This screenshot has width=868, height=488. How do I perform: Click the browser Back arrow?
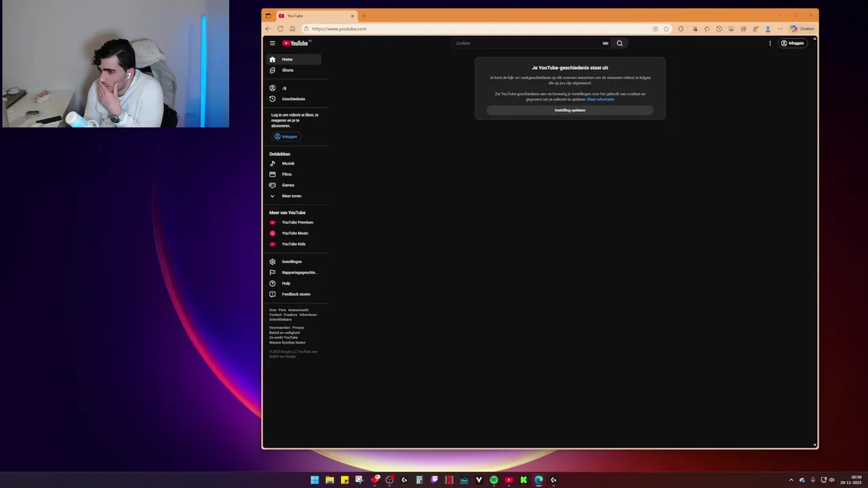pyautogui.click(x=268, y=28)
